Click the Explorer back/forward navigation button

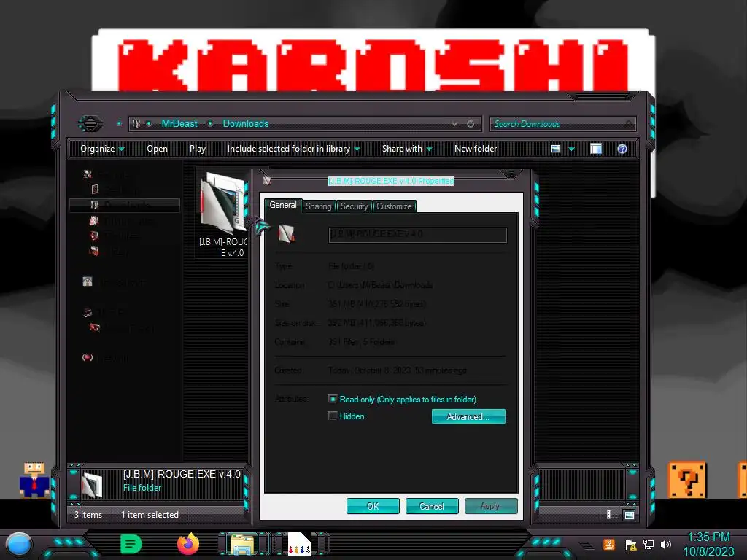click(x=90, y=124)
